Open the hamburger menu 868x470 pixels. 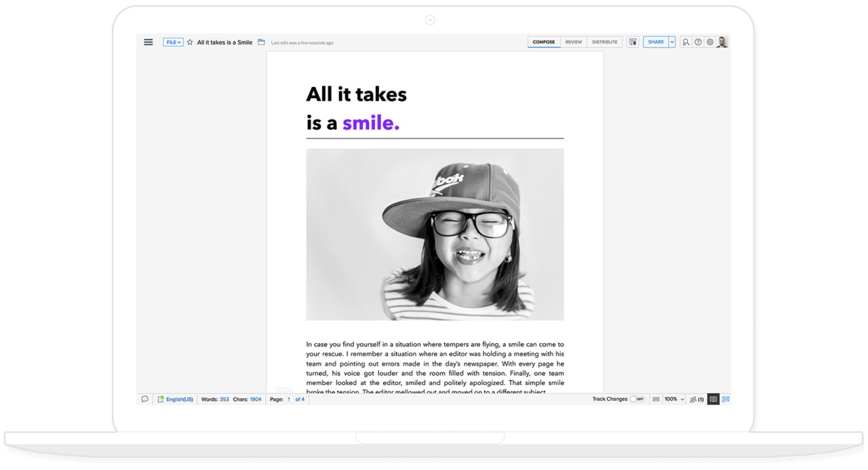[148, 42]
